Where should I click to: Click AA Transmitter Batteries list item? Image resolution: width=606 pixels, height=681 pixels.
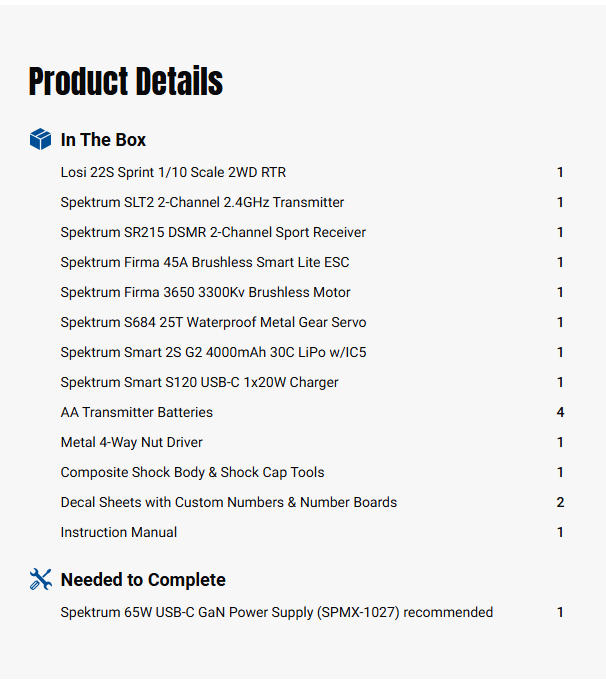point(136,412)
